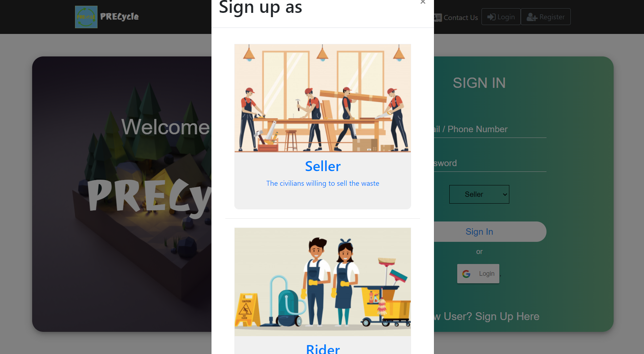The width and height of the screenshot is (644, 354).
Task: Close the Sign up as dialog
Action: [x=423, y=2]
